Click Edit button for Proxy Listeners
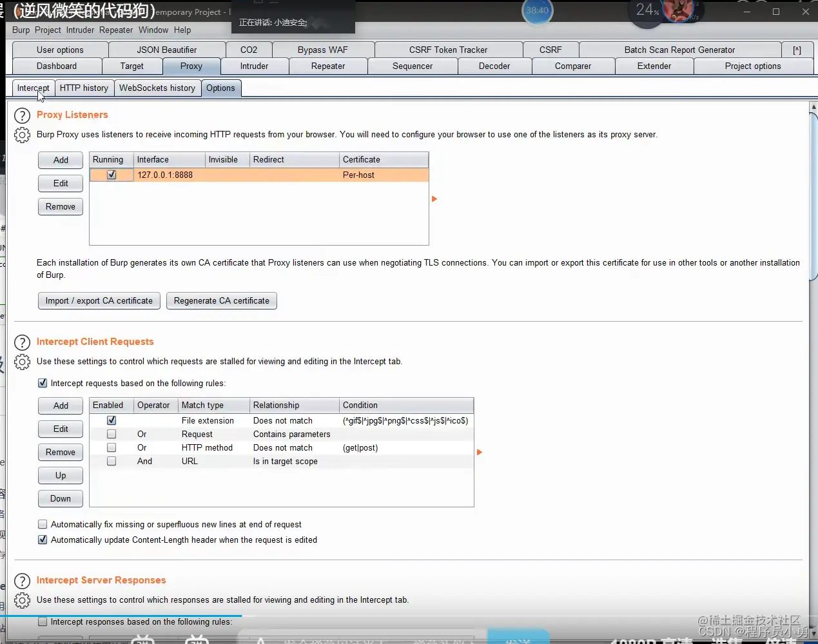818x644 pixels. tap(61, 183)
